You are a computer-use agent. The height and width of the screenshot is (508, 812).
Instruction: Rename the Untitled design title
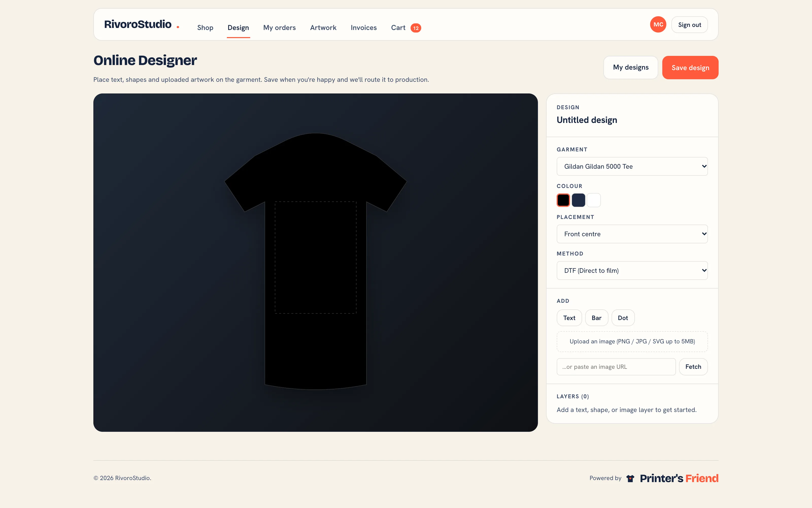click(x=586, y=120)
